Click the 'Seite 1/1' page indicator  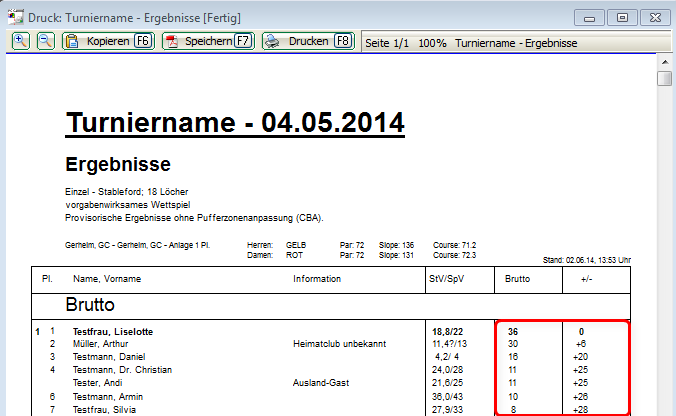[388, 43]
